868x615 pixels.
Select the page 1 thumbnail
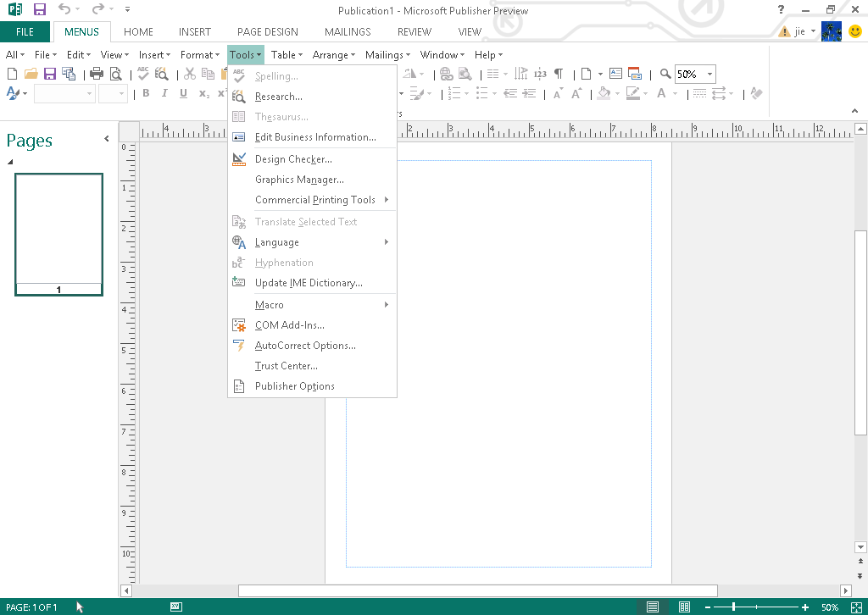[58, 235]
